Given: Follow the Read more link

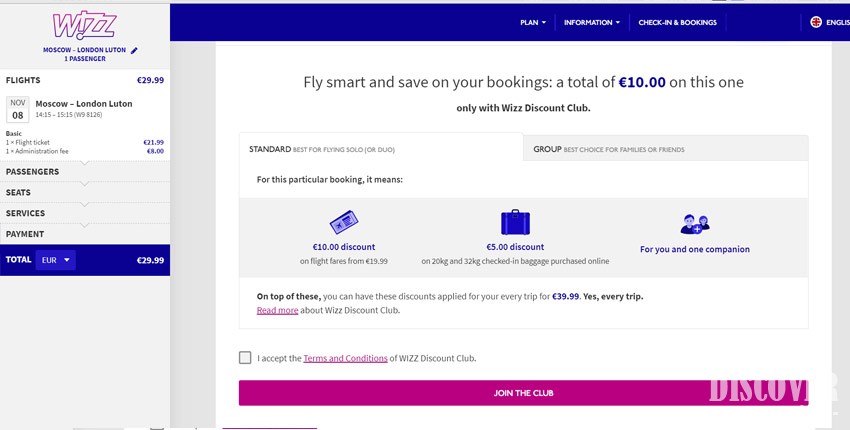Looking at the screenshot, I should click(277, 311).
